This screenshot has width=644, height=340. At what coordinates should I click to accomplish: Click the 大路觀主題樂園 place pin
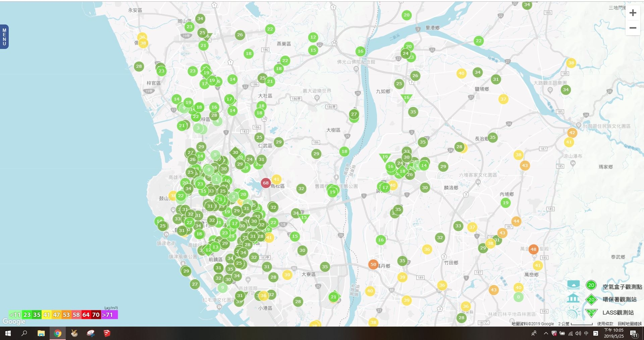point(550,90)
